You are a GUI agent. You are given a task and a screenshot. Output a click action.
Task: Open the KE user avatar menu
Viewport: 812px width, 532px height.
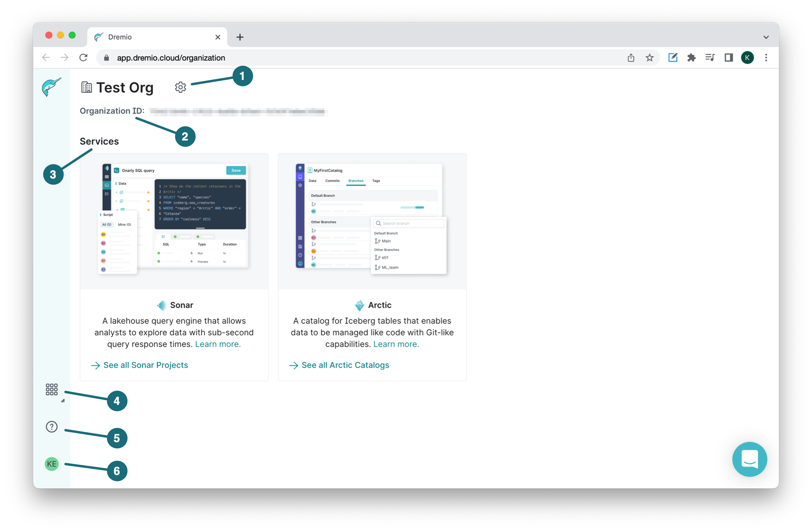coord(51,464)
